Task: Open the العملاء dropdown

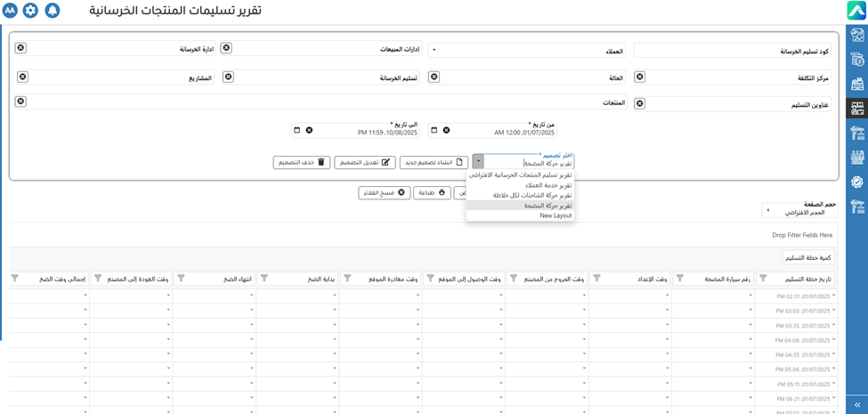Action: coord(434,51)
